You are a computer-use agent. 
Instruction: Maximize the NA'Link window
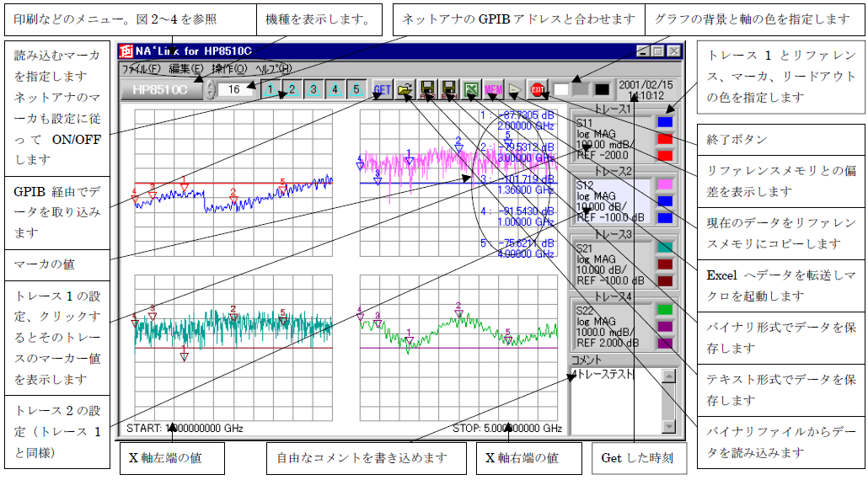(657, 51)
